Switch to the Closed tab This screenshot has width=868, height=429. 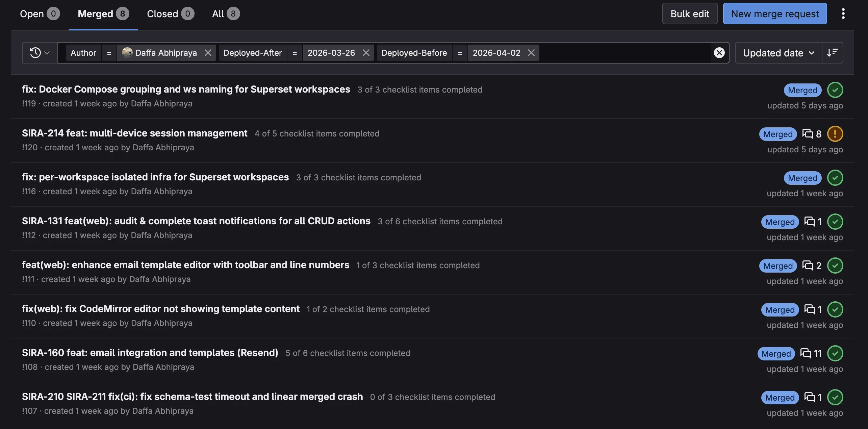click(x=170, y=14)
